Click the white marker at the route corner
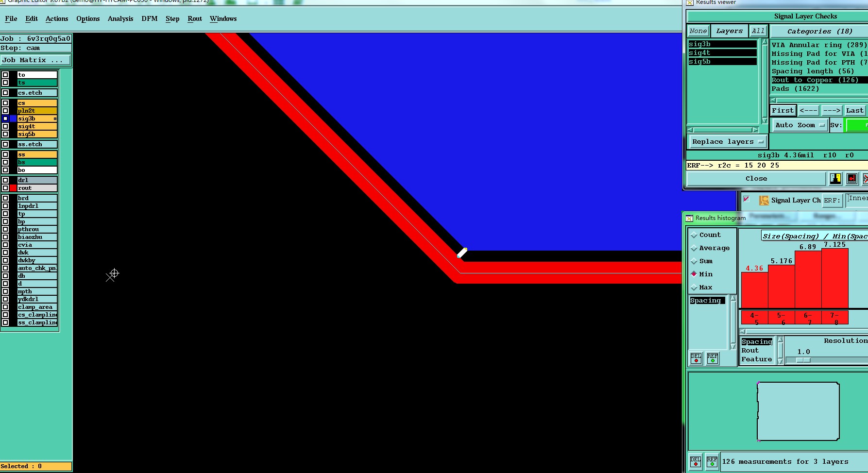 (462, 253)
